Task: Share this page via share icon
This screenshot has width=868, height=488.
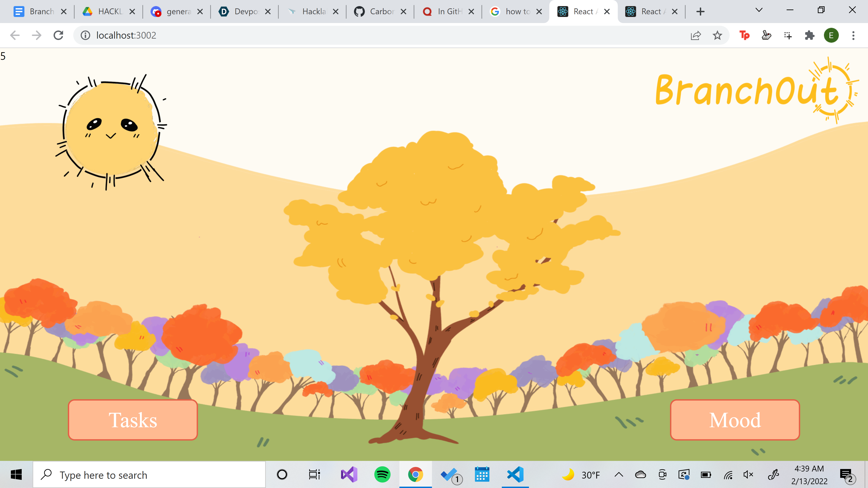Action: point(696,35)
